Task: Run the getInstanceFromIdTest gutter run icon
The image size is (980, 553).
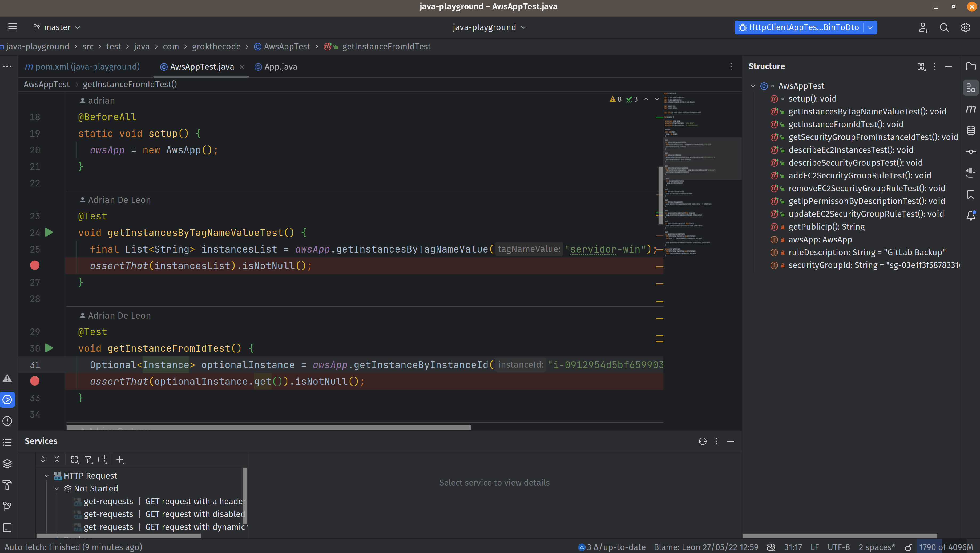Action: coord(49,348)
